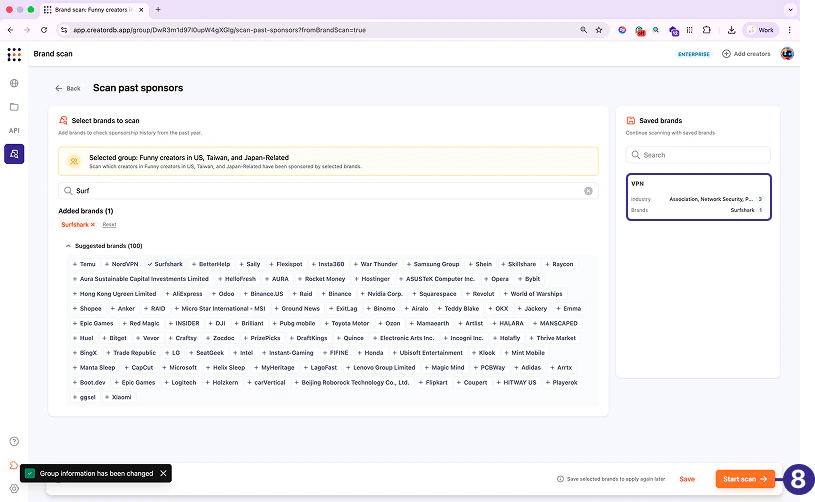Click the brand search input with Surf
The width and height of the screenshot is (815, 502).
(328, 191)
